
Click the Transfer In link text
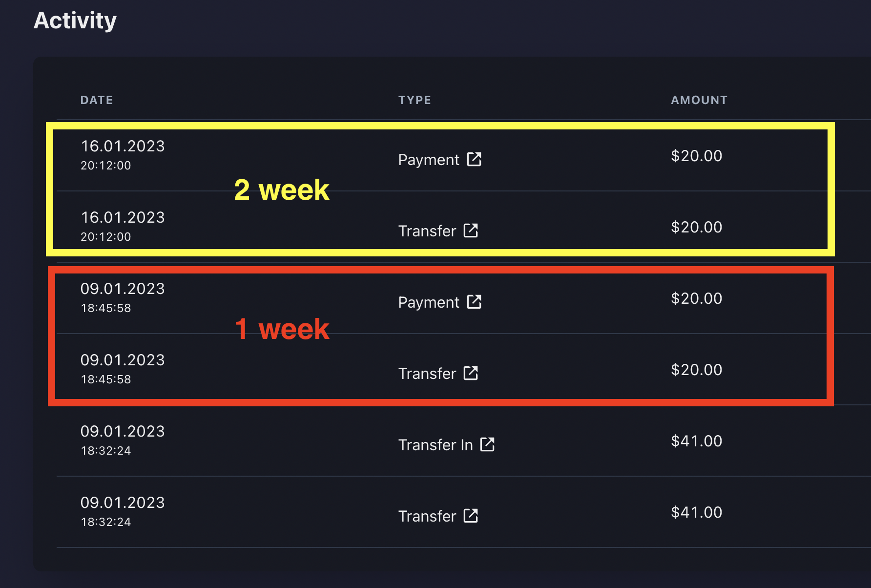click(x=435, y=445)
